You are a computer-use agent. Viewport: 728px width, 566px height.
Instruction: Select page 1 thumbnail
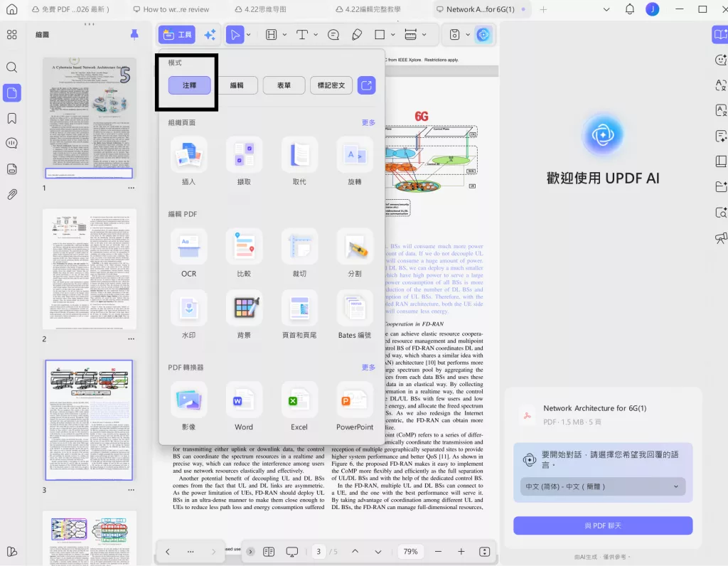[x=89, y=118]
